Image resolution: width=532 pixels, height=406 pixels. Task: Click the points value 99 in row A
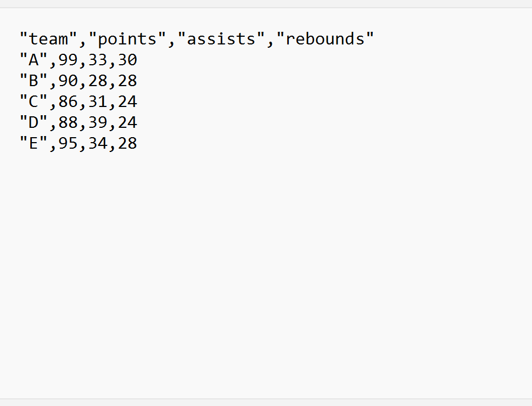pyautogui.click(x=68, y=60)
